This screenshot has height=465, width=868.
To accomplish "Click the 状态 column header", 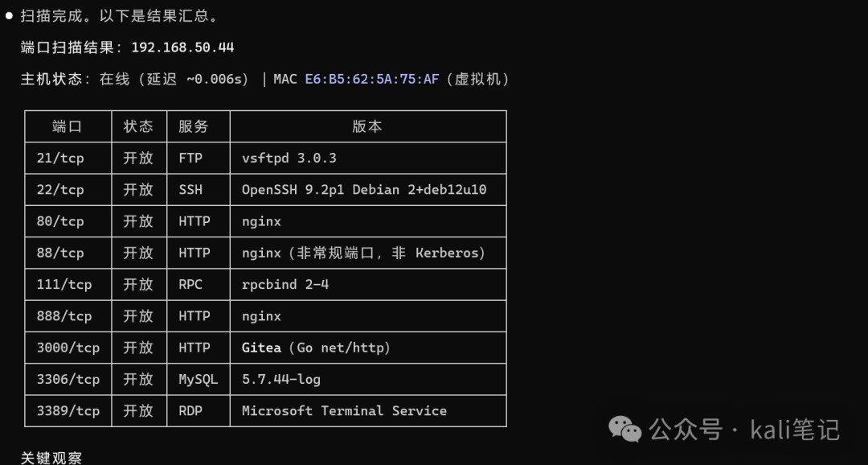I will tap(138, 126).
